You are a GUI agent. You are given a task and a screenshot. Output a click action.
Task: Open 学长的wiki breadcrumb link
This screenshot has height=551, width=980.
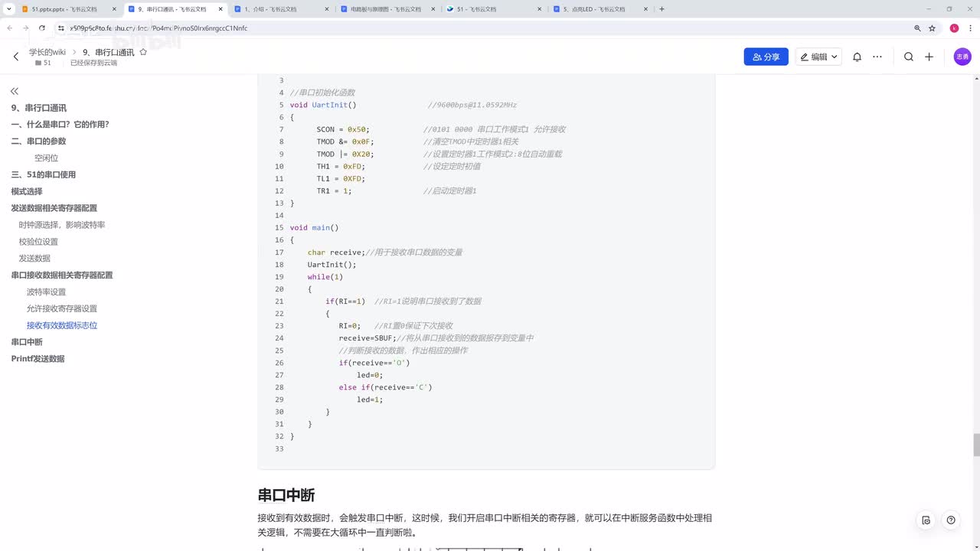coord(47,52)
